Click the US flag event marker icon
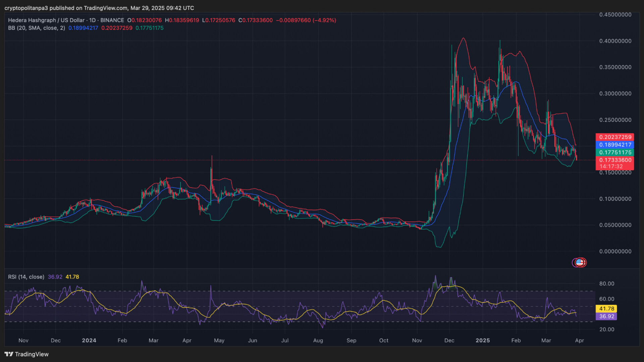The image size is (644, 362). (579, 262)
